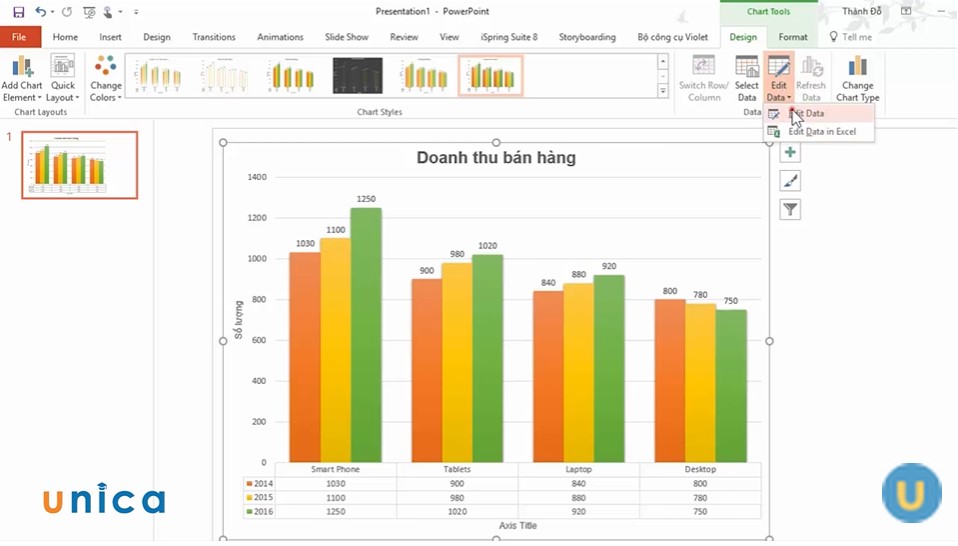Open the Edit Data dropdown arrow

coord(779,98)
